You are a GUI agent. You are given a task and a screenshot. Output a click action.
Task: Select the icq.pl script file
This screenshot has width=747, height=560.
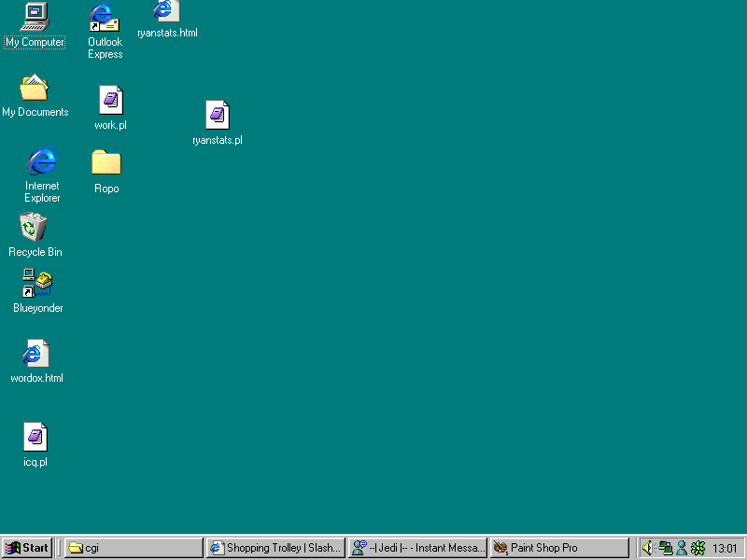tap(35, 437)
